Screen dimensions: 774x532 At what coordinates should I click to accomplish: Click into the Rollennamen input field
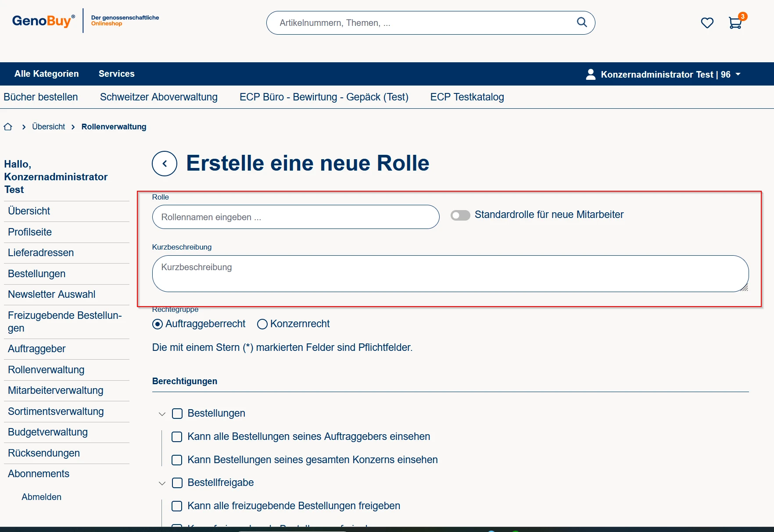[x=295, y=217]
